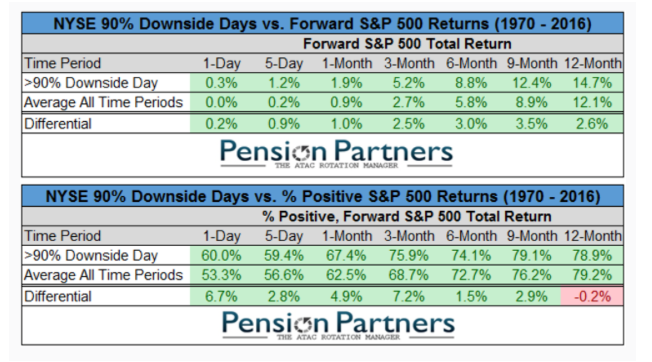Screen dimensions: 652x362
Task: Click the Differential label in top table
Action: 58,124
